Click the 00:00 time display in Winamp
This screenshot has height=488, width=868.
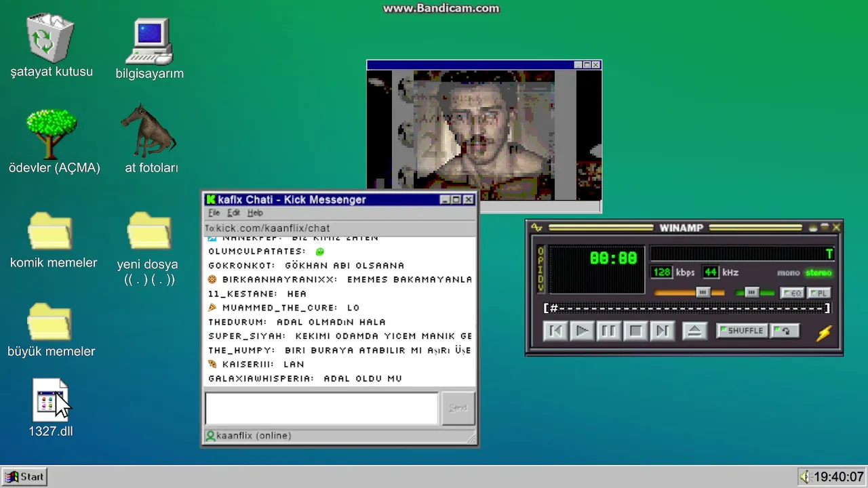[613, 258]
